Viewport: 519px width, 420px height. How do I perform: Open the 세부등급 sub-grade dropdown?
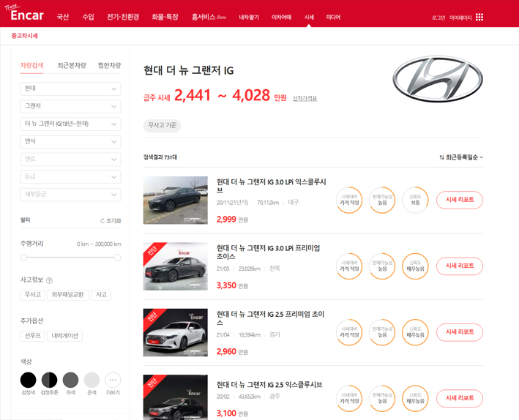click(70, 195)
